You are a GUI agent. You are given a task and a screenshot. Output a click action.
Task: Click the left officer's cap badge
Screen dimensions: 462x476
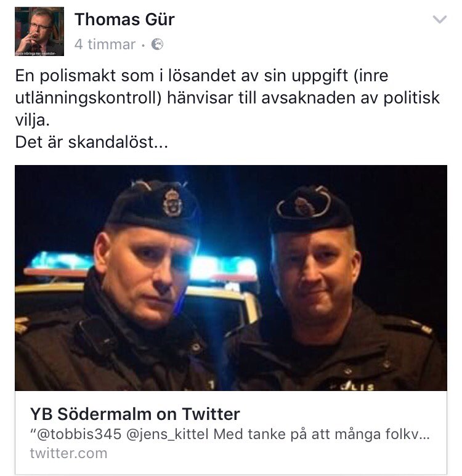click(172, 203)
